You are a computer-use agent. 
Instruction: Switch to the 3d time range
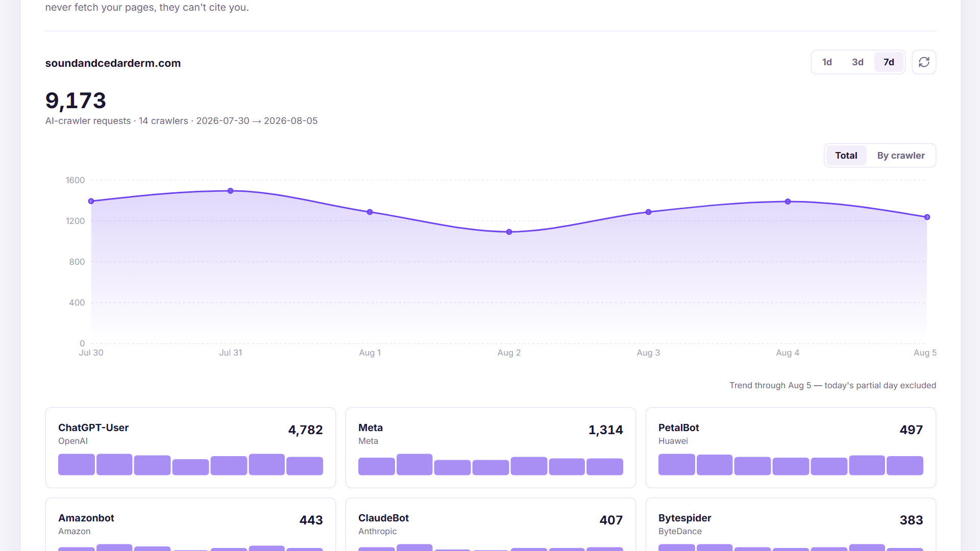857,62
